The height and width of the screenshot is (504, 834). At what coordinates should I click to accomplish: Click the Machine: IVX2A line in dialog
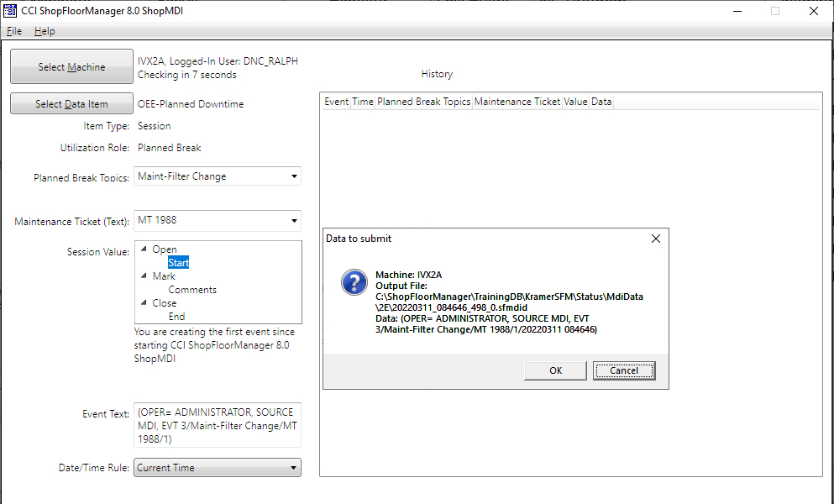tap(408, 276)
